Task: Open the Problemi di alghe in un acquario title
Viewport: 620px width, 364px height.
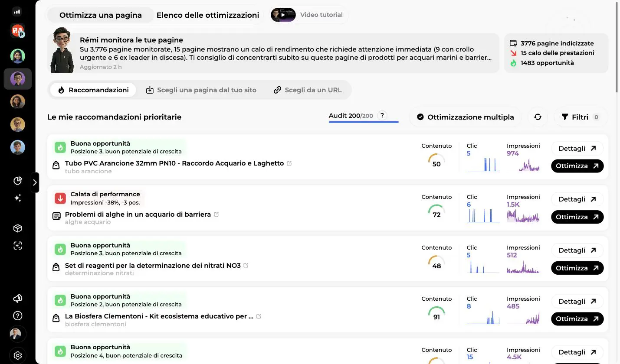Action: tap(138, 214)
